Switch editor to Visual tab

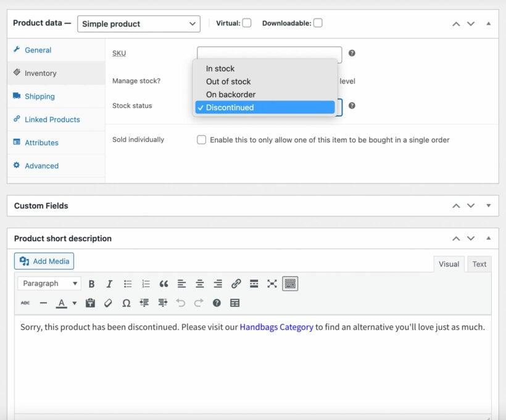(x=449, y=264)
